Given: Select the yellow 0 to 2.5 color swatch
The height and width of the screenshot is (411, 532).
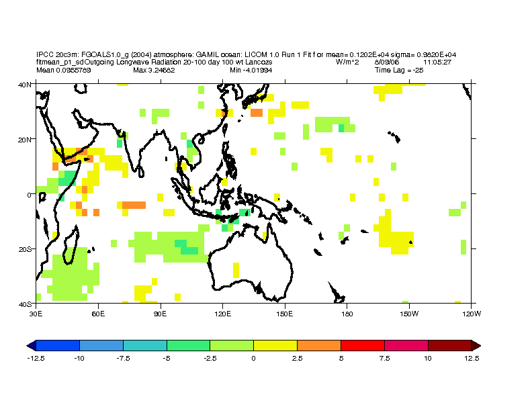Looking at the screenshot, I should [x=275, y=345].
